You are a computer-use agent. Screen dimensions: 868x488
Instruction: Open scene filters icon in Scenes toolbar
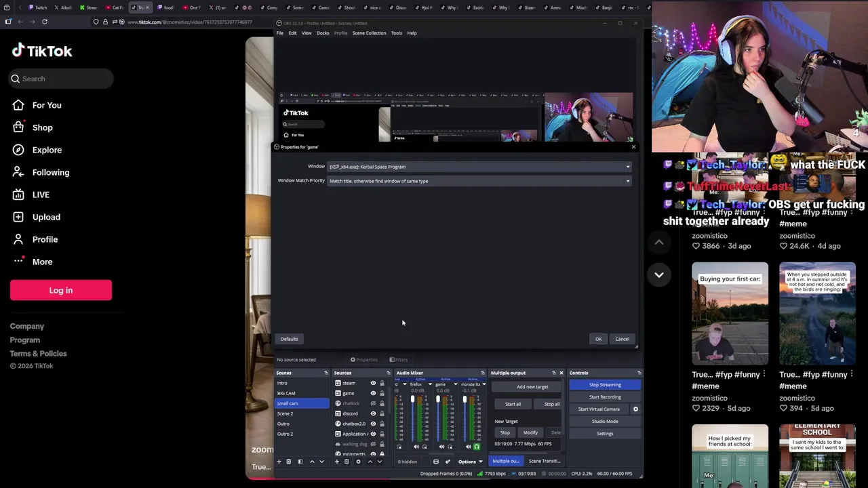pyautogui.click(x=300, y=462)
